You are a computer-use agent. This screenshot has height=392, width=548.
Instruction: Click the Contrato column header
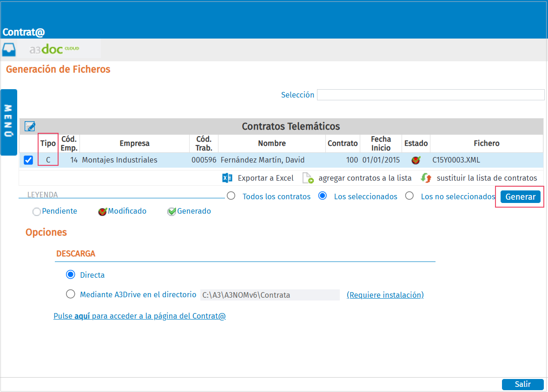point(343,143)
